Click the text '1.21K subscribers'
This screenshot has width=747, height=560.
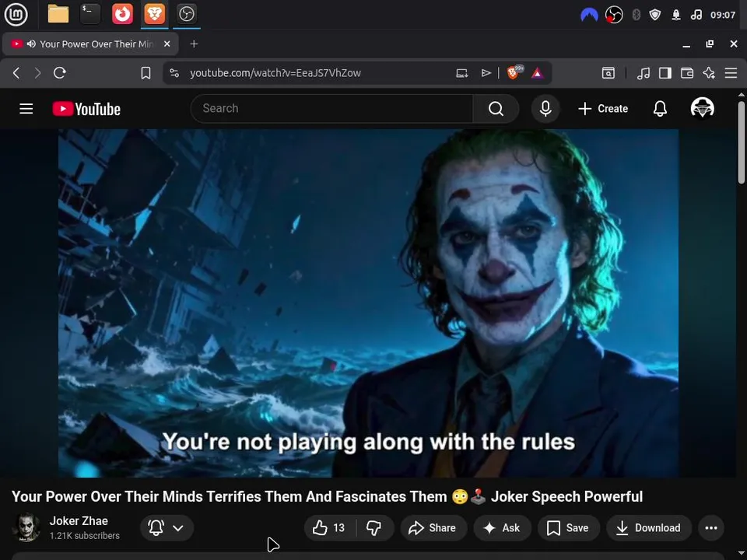84,536
